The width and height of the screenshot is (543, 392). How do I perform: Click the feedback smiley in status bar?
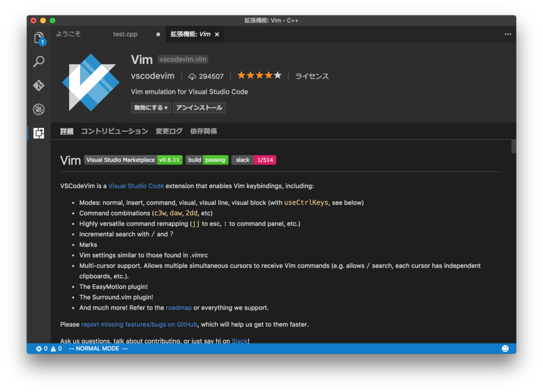(505, 349)
